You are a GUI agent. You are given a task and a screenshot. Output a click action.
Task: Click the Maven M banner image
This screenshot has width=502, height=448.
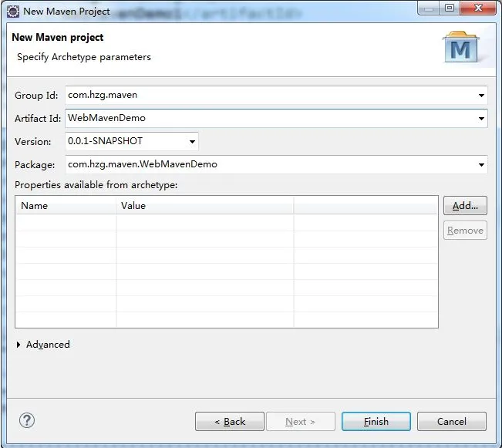point(460,47)
